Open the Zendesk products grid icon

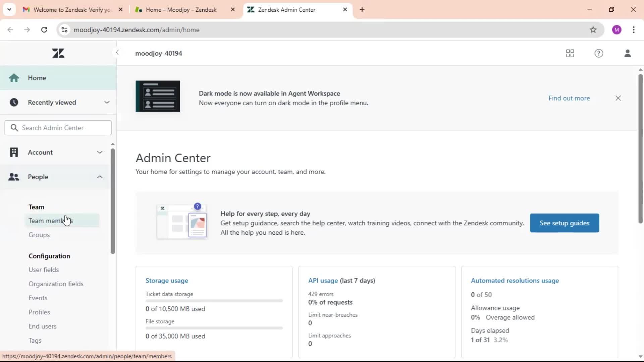tap(570, 53)
